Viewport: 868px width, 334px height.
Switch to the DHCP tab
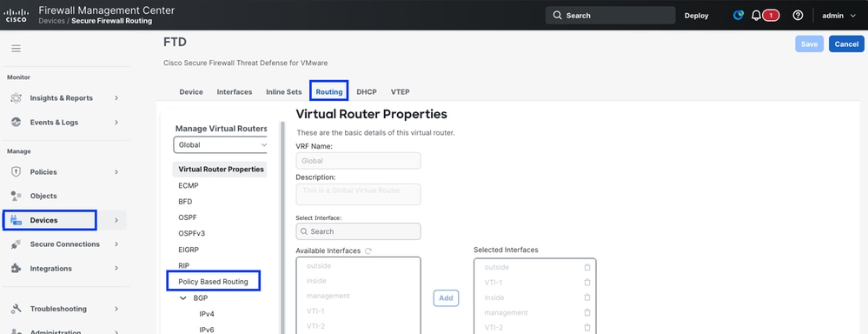click(367, 92)
